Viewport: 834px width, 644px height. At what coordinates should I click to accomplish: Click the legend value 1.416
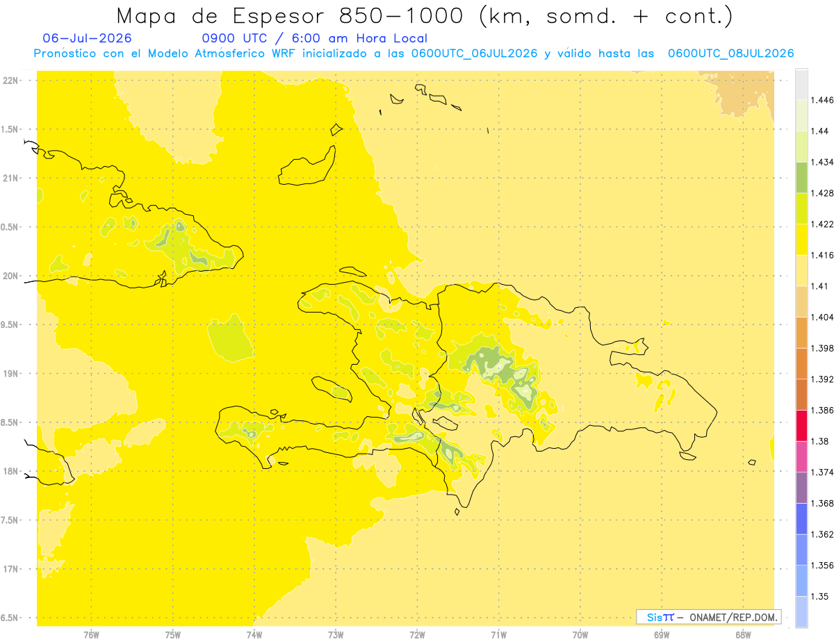click(822, 256)
